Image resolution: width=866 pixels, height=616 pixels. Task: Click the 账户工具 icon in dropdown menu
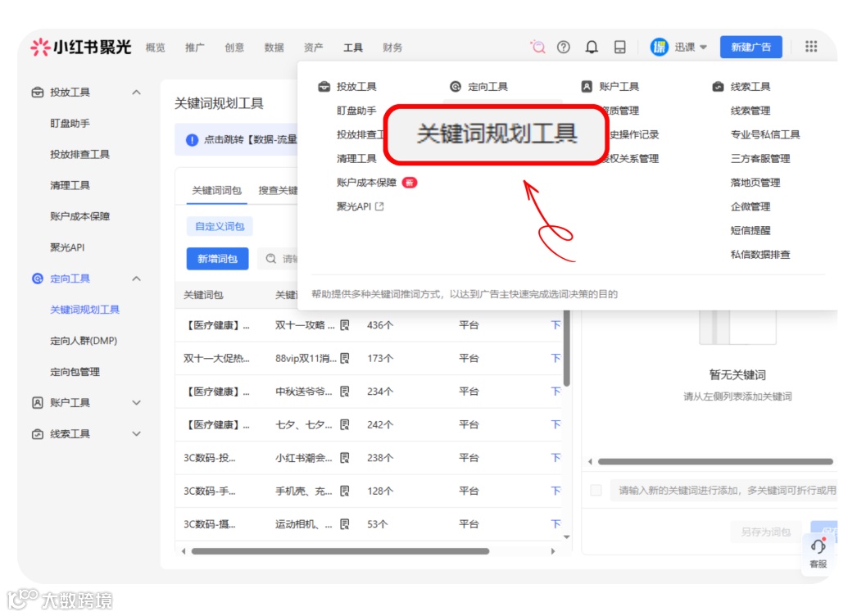point(587,87)
